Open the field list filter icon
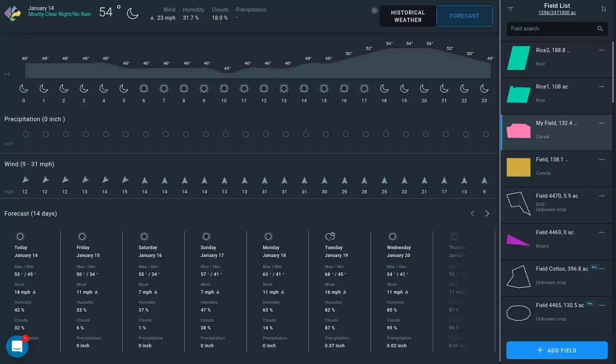Screen dimensions: 616x364 [510, 9]
